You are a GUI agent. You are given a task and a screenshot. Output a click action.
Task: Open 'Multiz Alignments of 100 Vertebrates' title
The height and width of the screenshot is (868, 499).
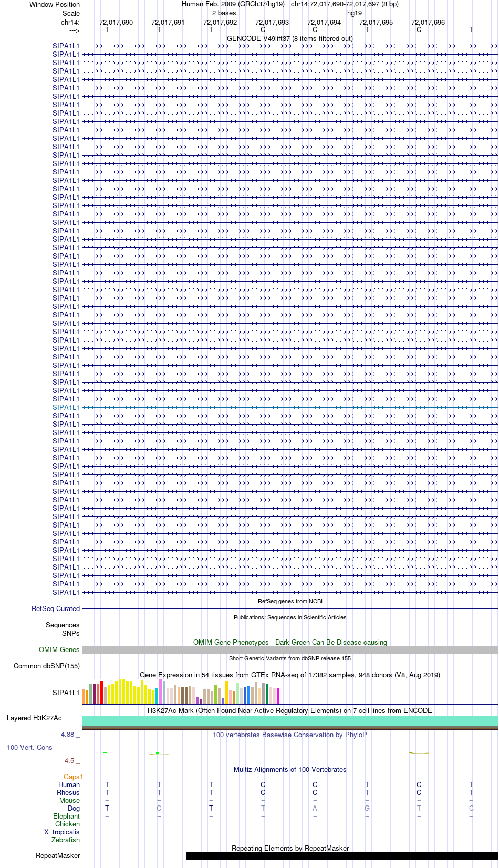pyautogui.click(x=290, y=769)
